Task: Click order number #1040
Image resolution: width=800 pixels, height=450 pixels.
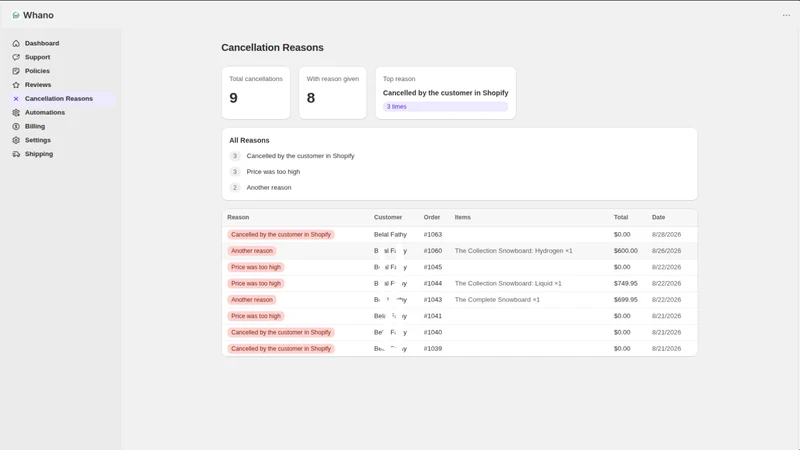Action: [433, 333]
